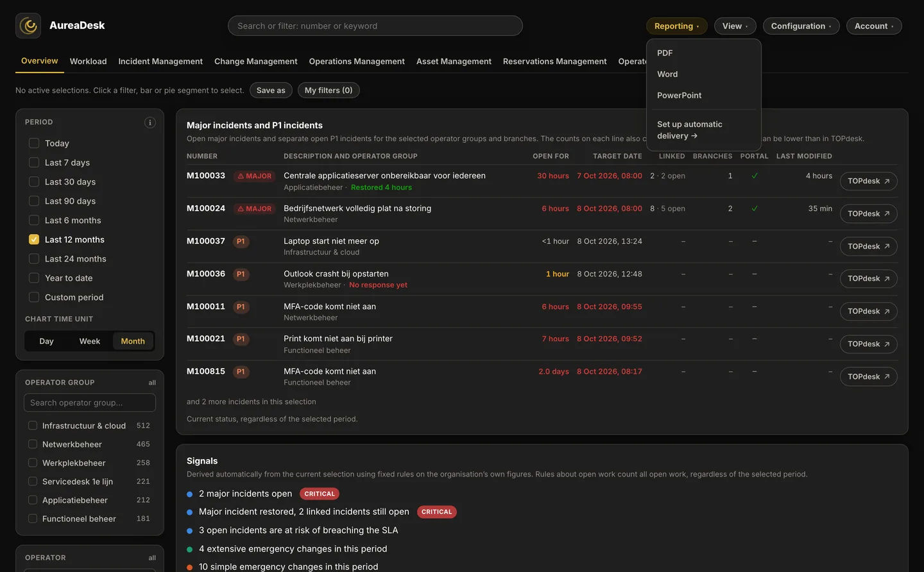The width and height of the screenshot is (924, 572).
Task: Open the Reservations Management tab
Action: (x=554, y=62)
